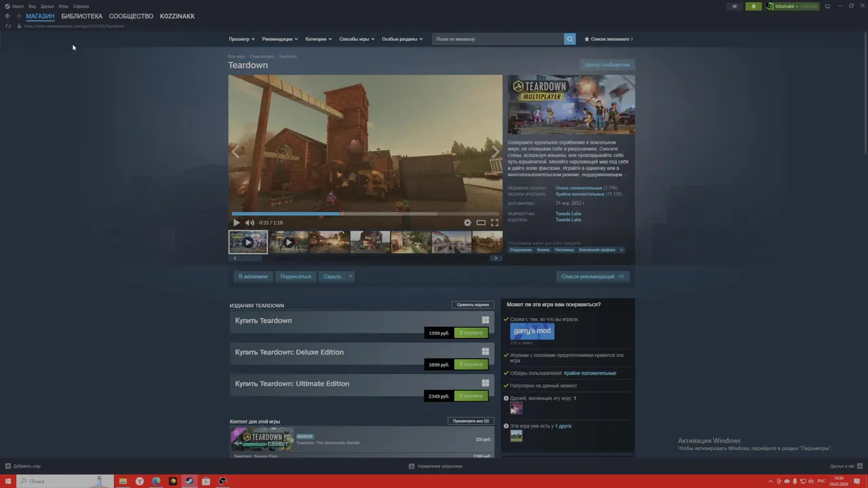Click the page vertical scrollbar
The width and height of the screenshot is (868, 488).
coord(865,95)
